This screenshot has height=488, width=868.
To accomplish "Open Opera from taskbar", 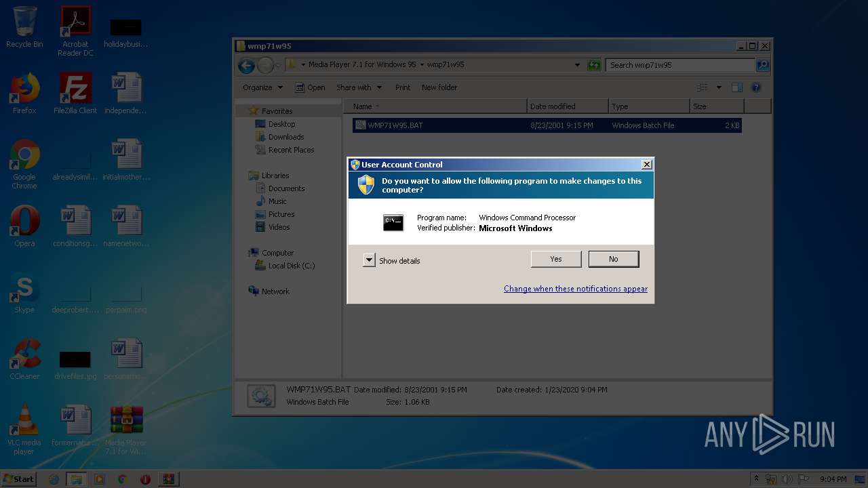I will 145,479.
